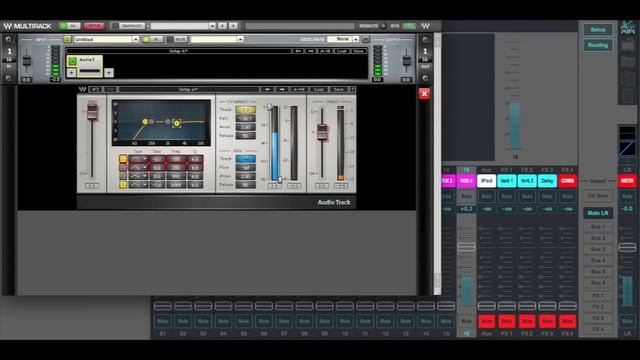Open the compressor curve thumbnail above LR
640x360 pixels.
coord(627,148)
